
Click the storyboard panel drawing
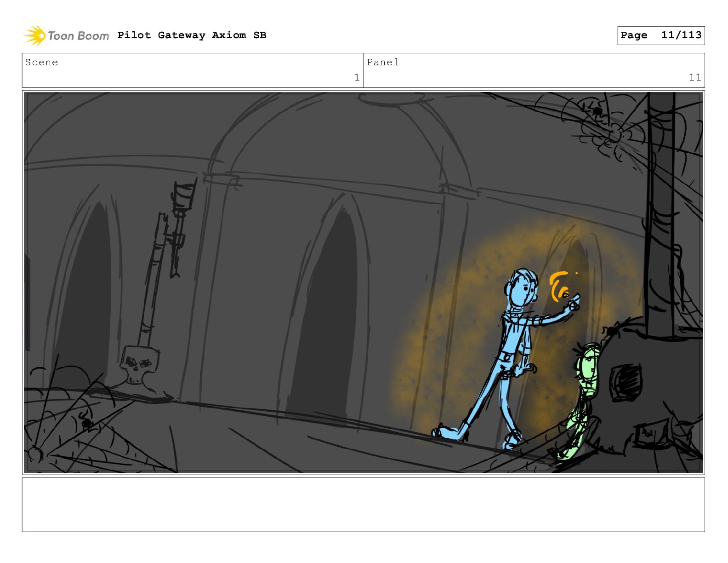pos(363,282)
